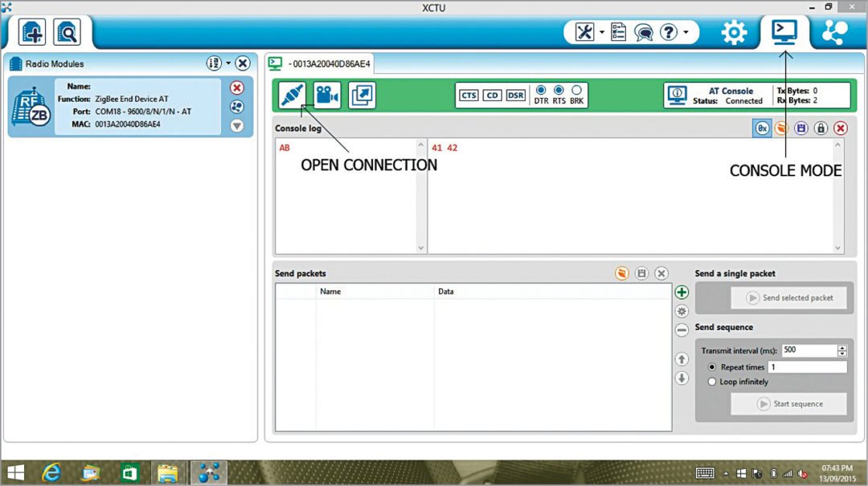Image resolution: width=868 pixels, height=486 pixels.
Task: Detach the console view to window
Action: [x=362, y=96]
